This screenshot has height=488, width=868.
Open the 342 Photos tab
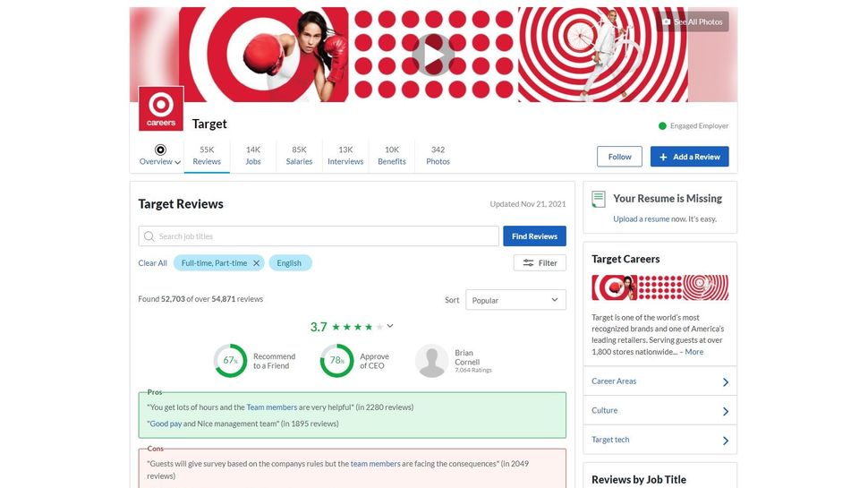pyautogui.click(x=438, y=156)
